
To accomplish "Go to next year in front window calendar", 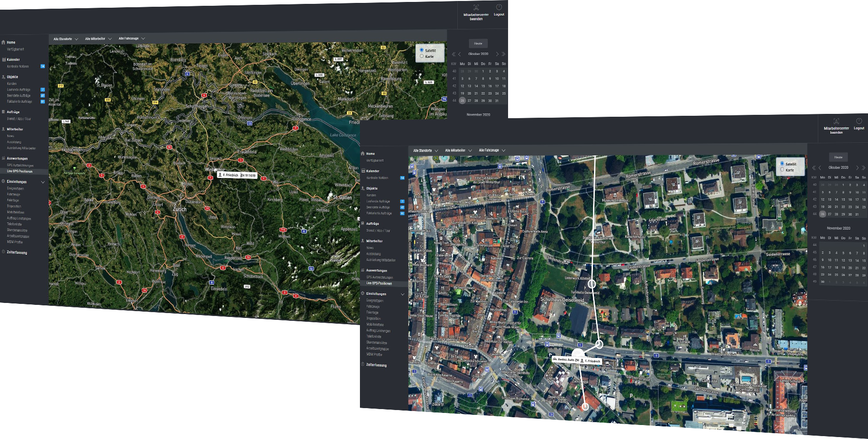I will click(x=864, y=168).
